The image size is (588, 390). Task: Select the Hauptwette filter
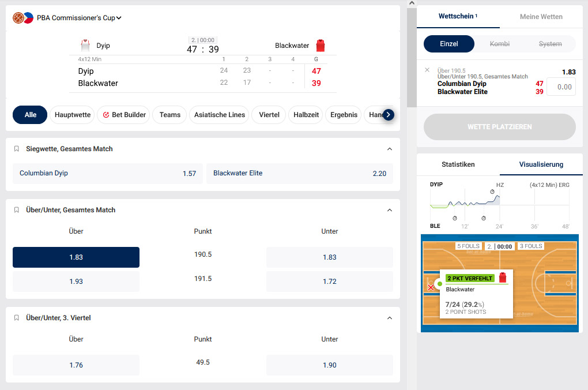click(73, 115)
